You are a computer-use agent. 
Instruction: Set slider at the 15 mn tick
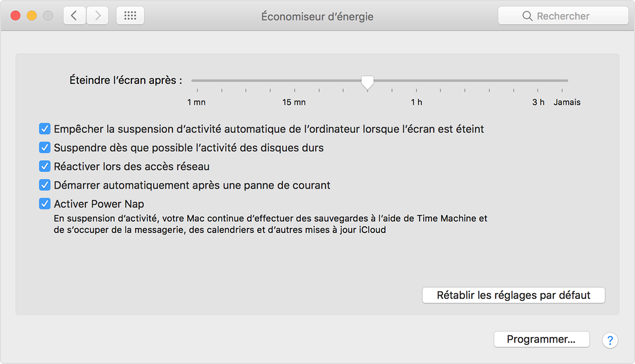click(x=295, y=81)
